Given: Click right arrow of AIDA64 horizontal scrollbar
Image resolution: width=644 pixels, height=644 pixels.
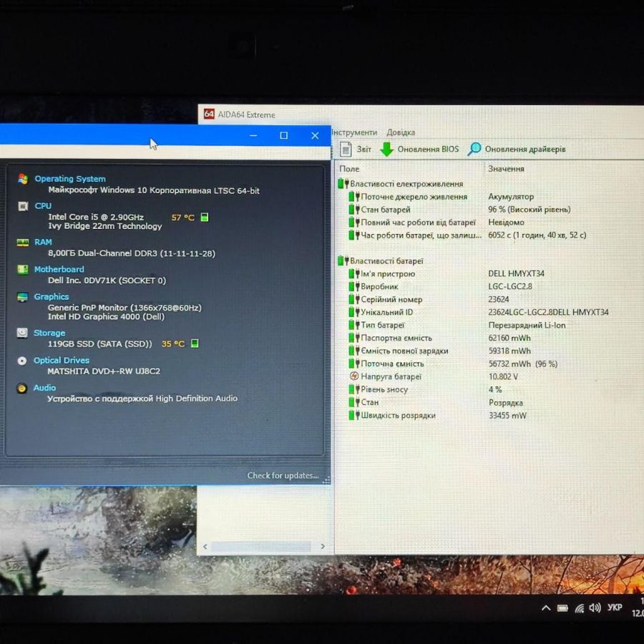Looking at the screenshot, I should [323, 546].
